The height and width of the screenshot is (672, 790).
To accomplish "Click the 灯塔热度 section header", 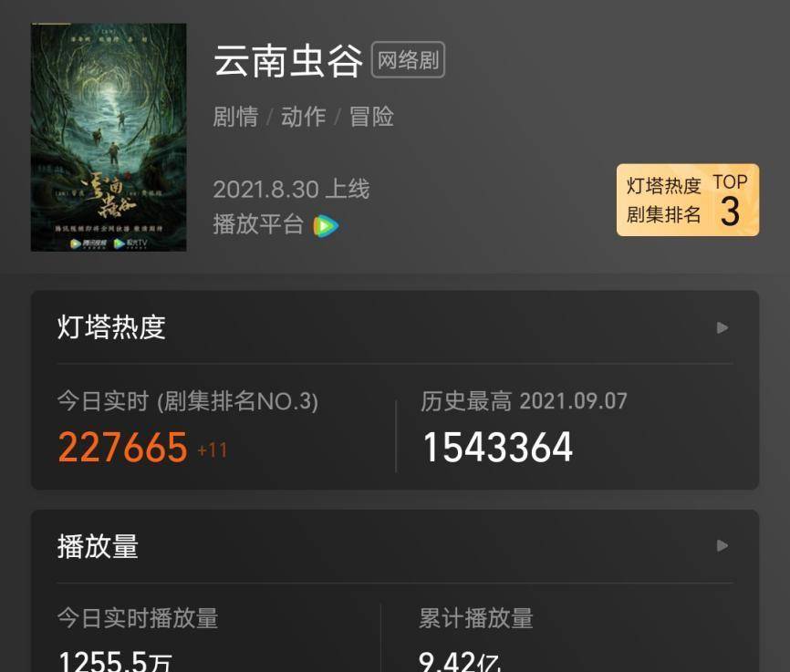I will click(x=111, y=327).
